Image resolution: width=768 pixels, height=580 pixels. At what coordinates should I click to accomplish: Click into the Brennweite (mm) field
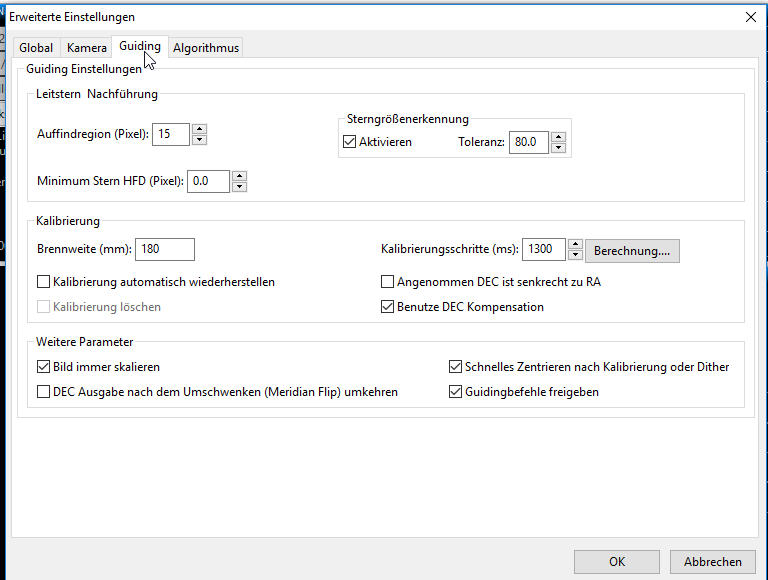pyautogui.click(x=164, y=250)
